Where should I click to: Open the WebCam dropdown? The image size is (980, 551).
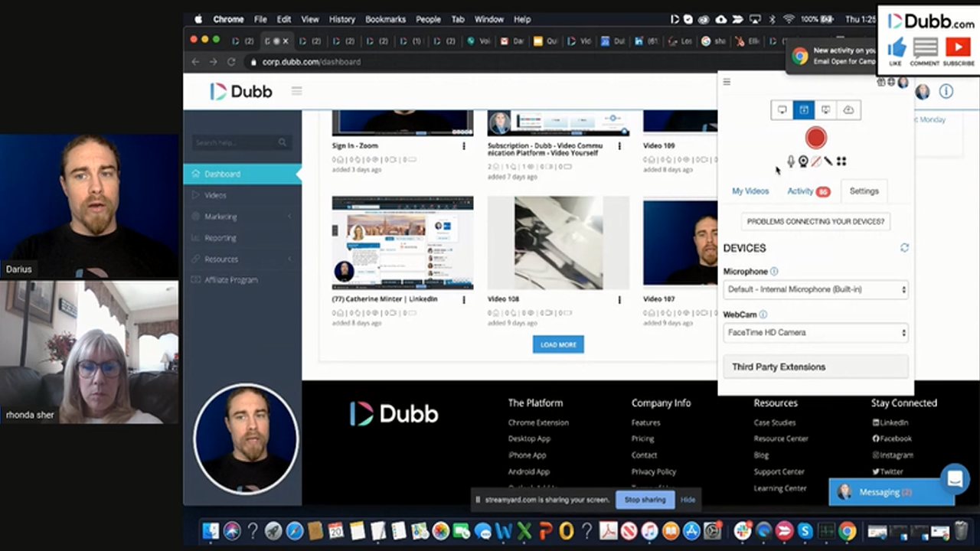pyautogui.click(x=816, y=333)
